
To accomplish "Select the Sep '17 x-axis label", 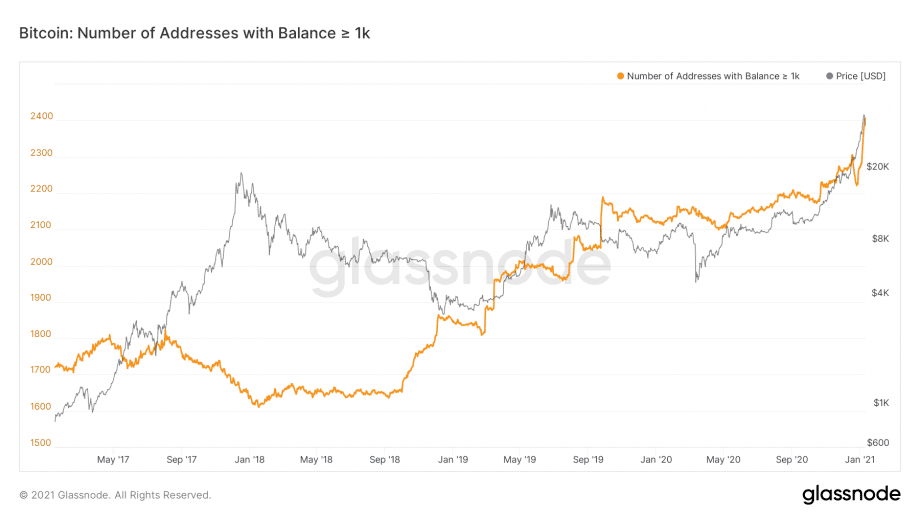I will [x=181, y=459].
